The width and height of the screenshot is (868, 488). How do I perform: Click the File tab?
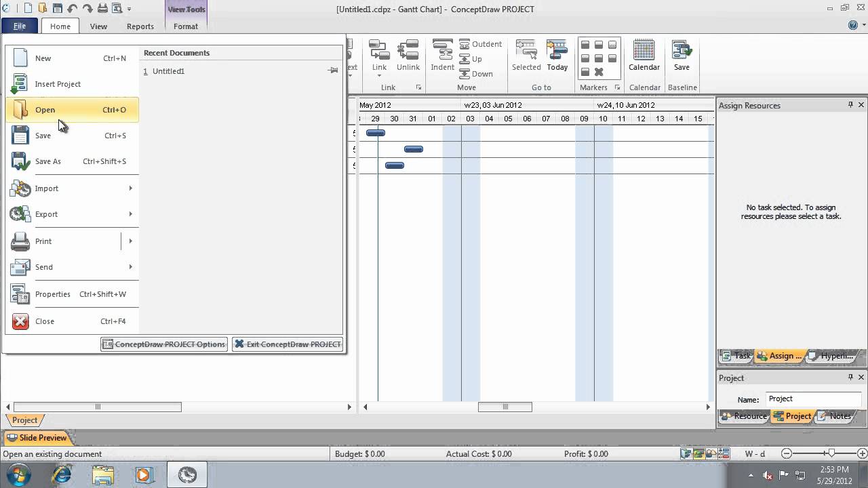click(x=19, y=26)
